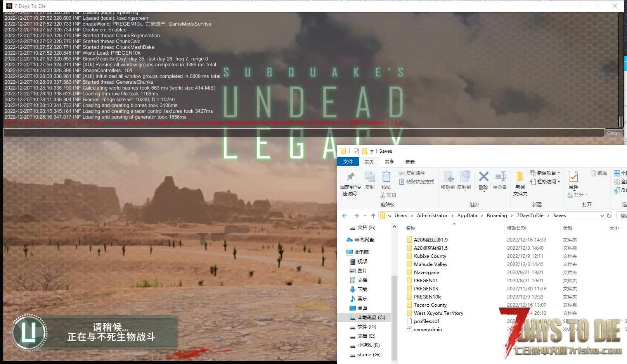Click Copy Path option in the ribbon
This screenshot has height=364, width=627.
coord(412,173)
